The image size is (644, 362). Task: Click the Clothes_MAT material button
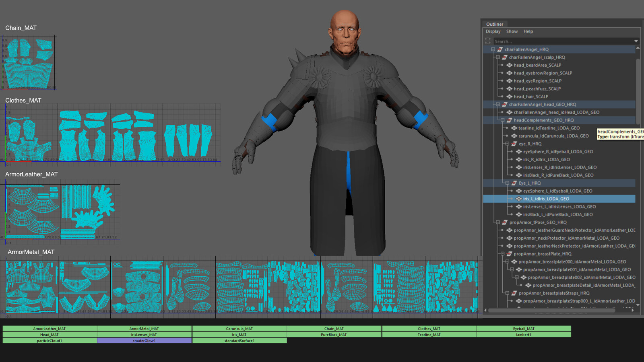coord(429,329)
